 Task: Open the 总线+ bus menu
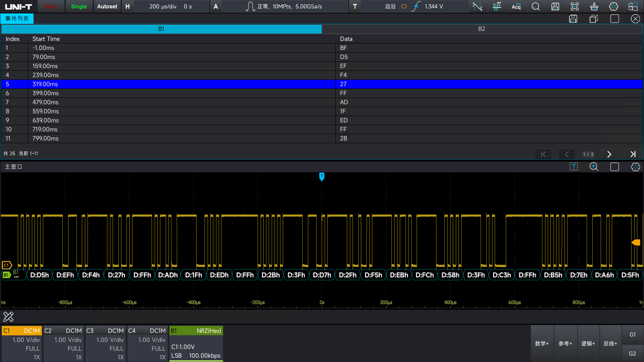(x=610, y=344)
